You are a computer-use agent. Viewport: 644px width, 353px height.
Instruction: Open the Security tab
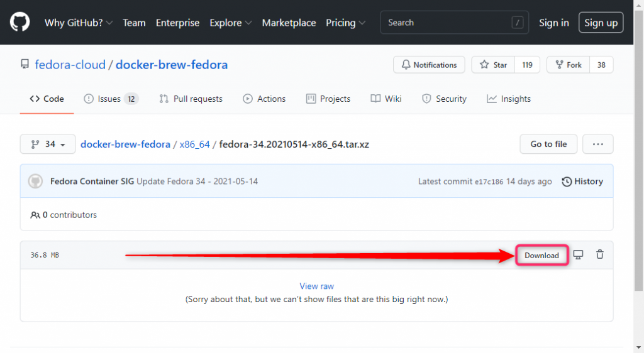445,99
